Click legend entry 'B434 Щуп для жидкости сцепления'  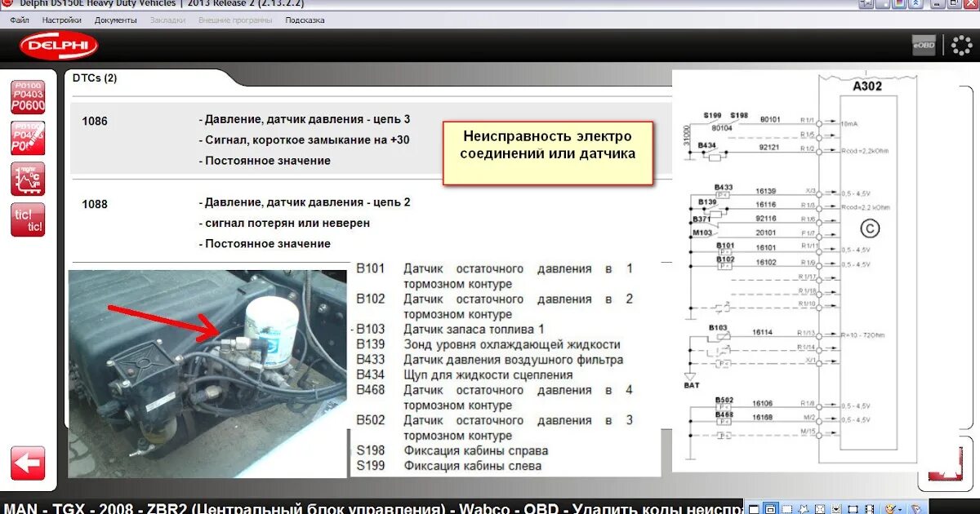[x=465, y=374]
